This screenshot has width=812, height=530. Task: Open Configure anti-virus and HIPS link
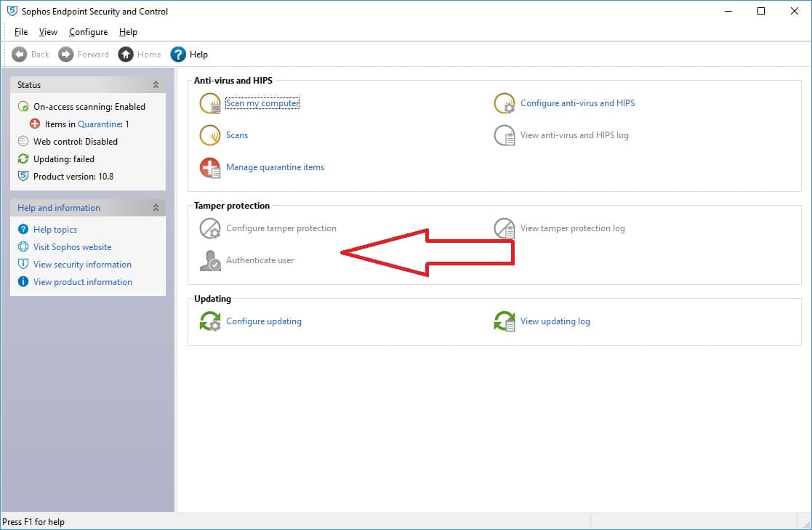tap(577, 103)
